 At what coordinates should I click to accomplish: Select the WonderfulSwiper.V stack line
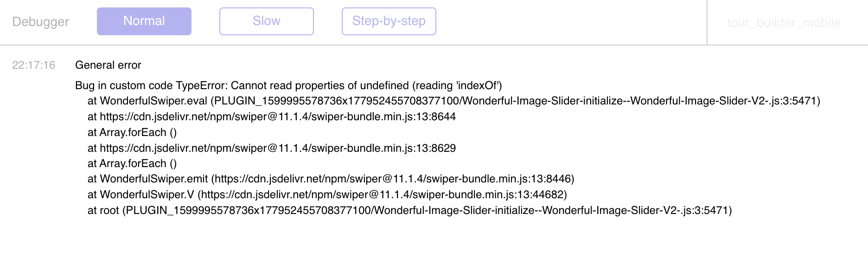click(x=327, y=194)
